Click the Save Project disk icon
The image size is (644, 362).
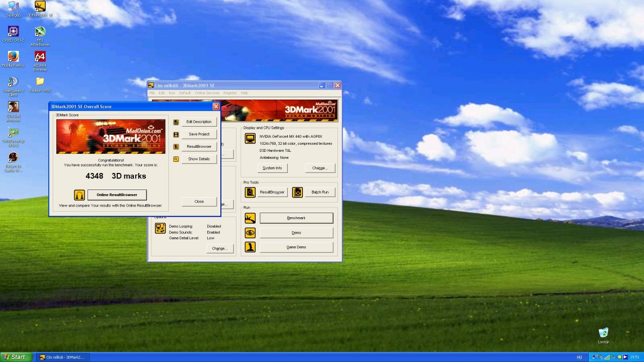(x=176, y=135)
